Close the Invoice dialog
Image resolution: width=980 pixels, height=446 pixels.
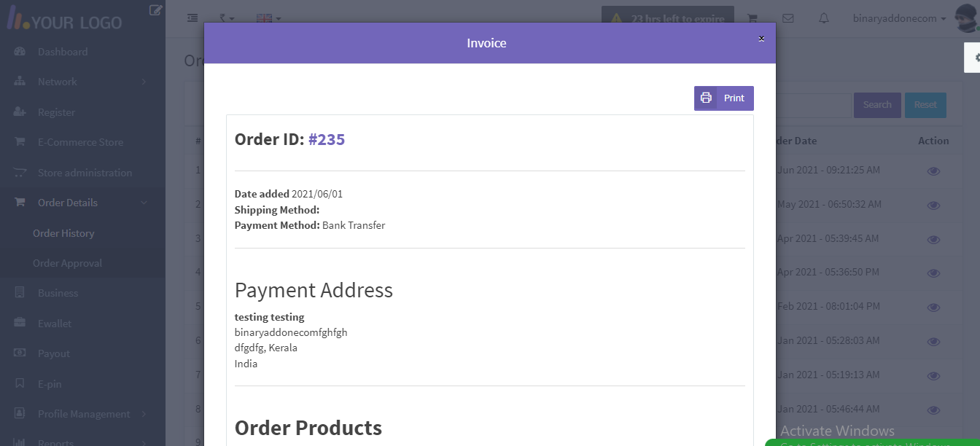pyautogui.click(x=761, y=39)
